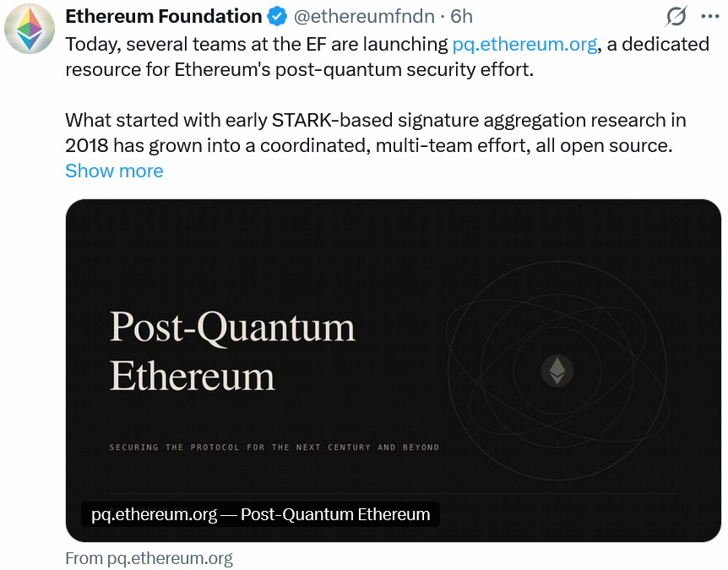728x570 pixels.
Task: Reveal hidden text via Show more
Action: (113, 171)
